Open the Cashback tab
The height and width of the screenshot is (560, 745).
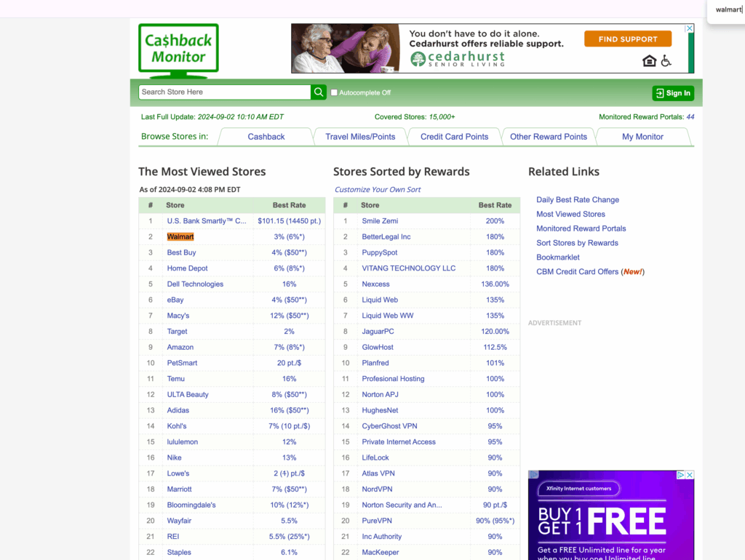click(266, 137)
